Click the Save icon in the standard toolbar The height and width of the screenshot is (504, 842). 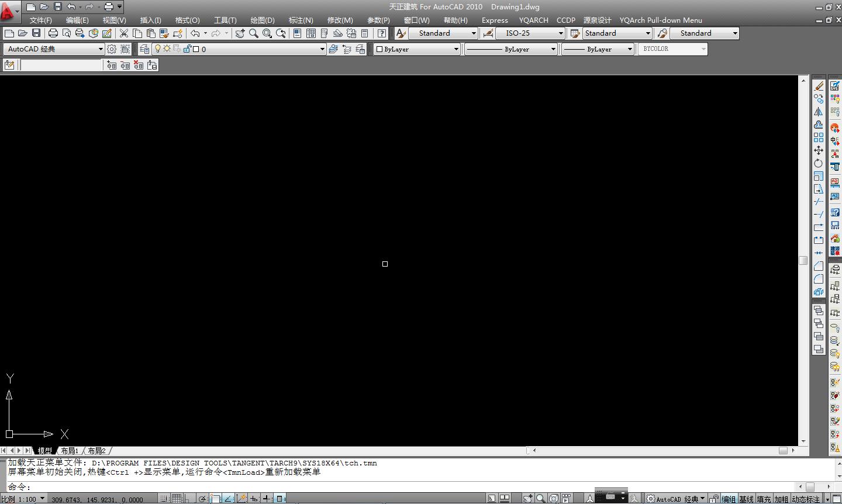click(x=36, y=33)
